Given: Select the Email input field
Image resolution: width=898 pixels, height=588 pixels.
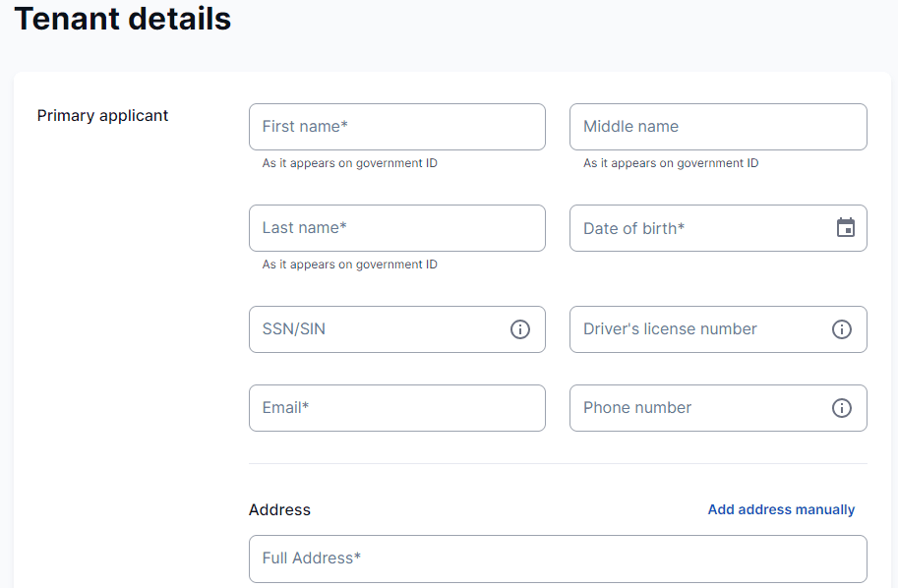Looking at the screenshot, I should pos(396,408).
